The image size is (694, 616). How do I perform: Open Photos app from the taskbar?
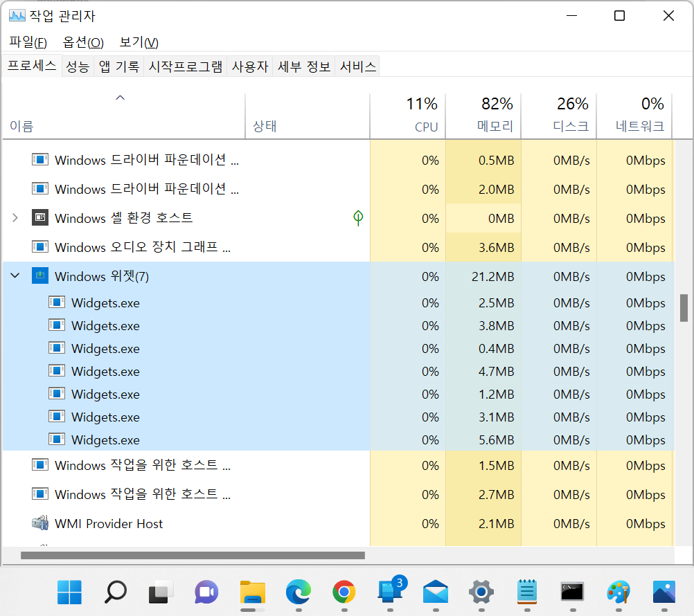click(x=664, y=592)
